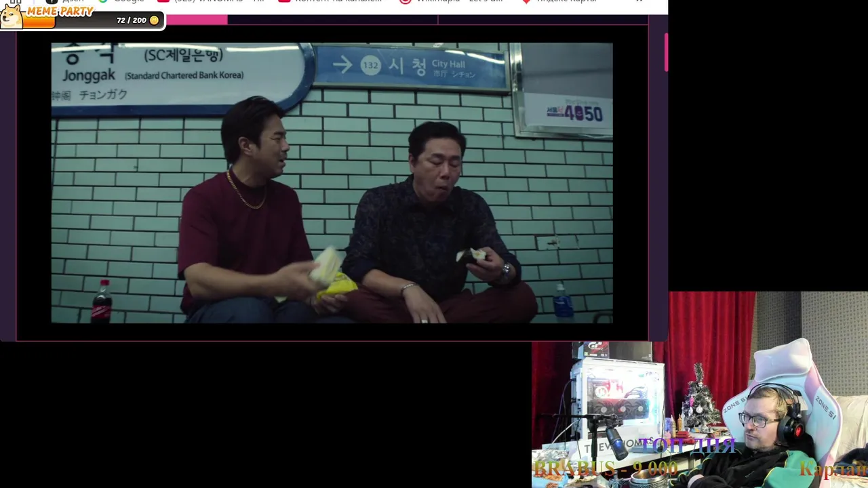Screen dimensions: 868x488
Task: Click the Meme Party doge logo
Action: [x=12, y=16]
